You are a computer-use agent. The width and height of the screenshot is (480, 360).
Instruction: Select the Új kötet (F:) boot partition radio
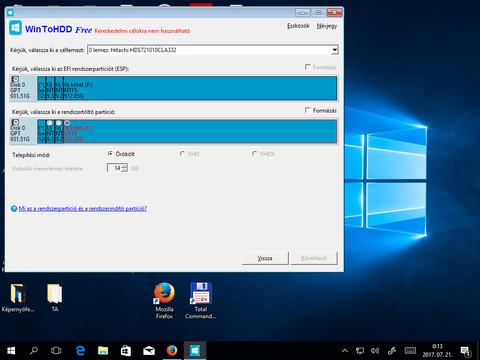[x=67, y=123]
